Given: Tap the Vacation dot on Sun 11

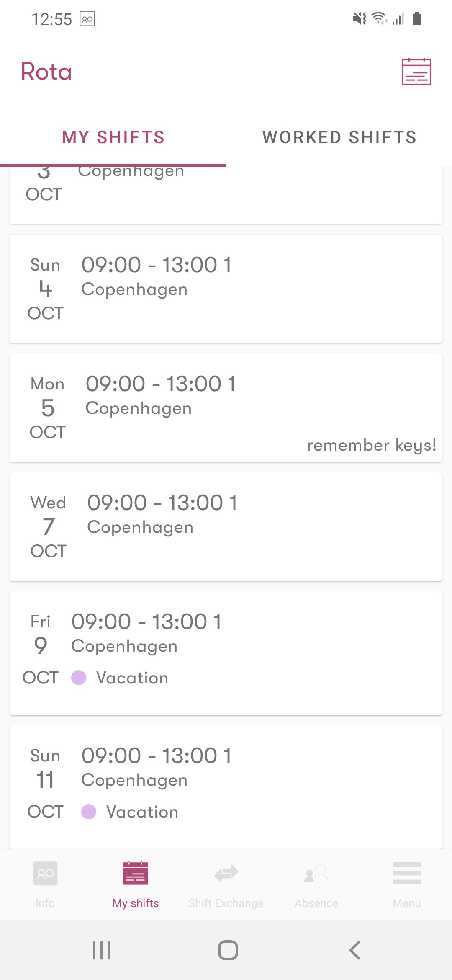Looking at the screenshot, I should pyautogui.click(x=89, y=812).
